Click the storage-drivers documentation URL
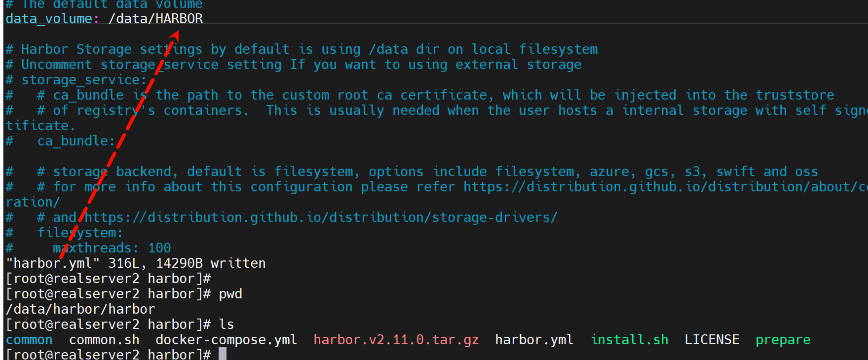Image resolution: width=868 pixels, height=360 pixels. pyautogui.click(x=321, y=217)
